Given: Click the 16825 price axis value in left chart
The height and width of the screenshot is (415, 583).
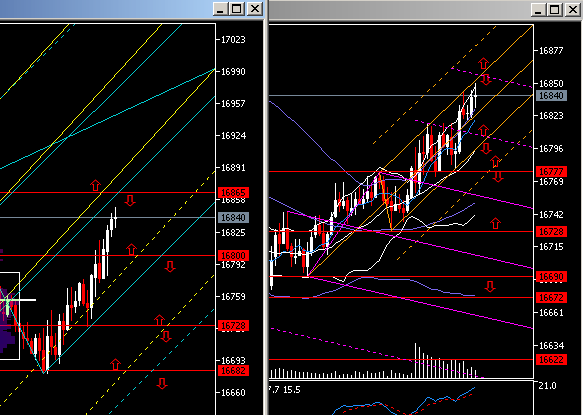Looking at the screenshot, I should point(233,233).
